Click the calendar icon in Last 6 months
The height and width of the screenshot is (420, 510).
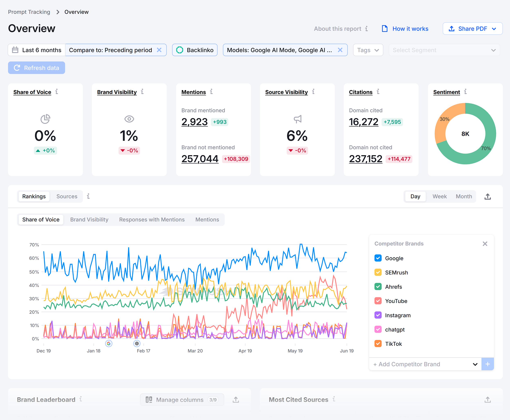[15, 50]
